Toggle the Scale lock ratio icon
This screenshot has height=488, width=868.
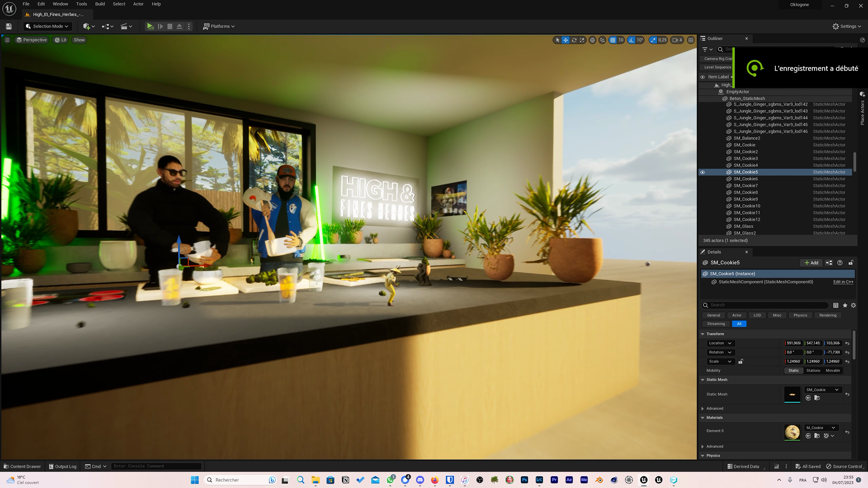pos(741,361)
